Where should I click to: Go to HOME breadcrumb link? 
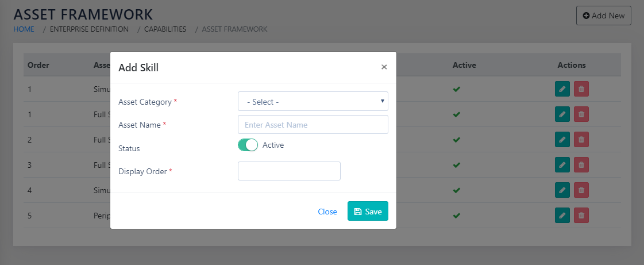click(24, 29)
